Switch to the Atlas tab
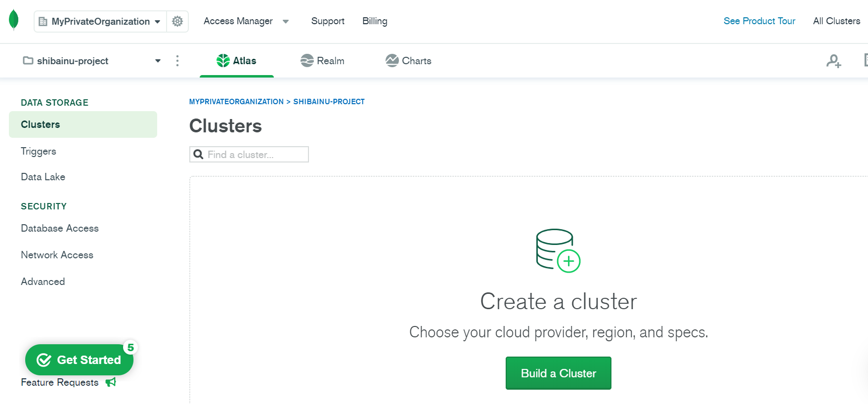The width and height of the screenshot is (868, 404). coord(236,61)
